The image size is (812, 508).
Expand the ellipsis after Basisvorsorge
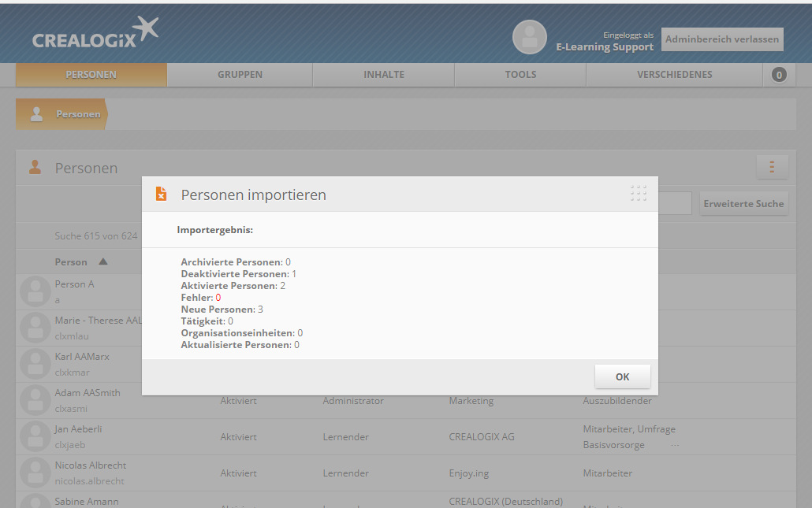(674, 445)
